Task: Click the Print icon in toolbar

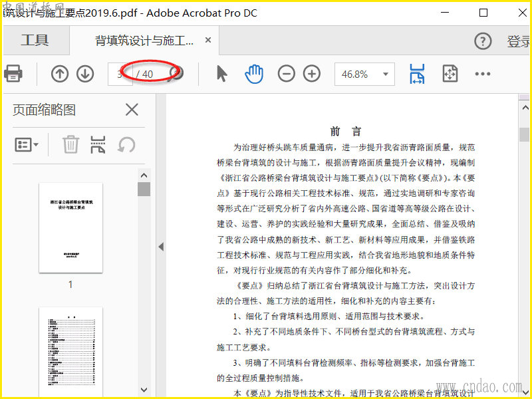Action: [13, 73]
